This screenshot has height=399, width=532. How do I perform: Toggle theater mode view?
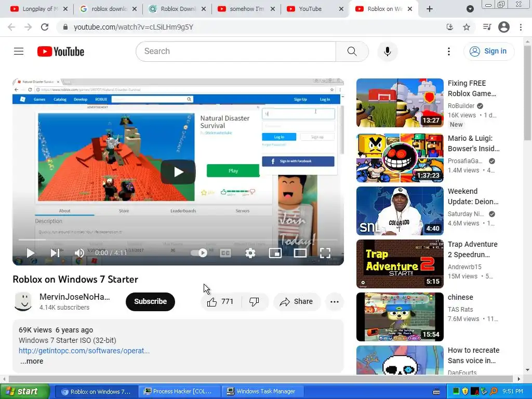tap(300, 253)
